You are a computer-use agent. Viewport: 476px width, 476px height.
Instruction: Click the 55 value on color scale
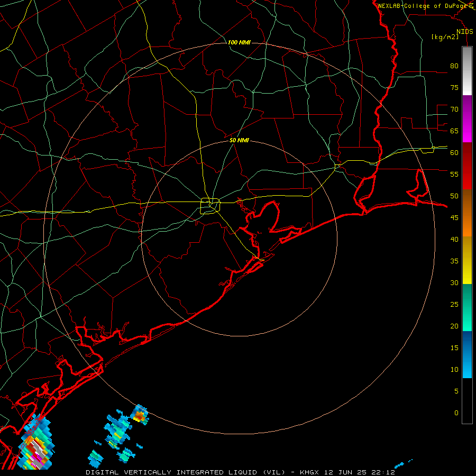[x=454, y=174]
